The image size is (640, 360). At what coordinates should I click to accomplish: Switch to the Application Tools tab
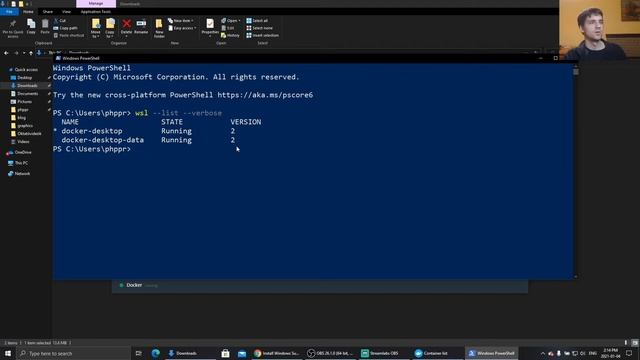96,12
